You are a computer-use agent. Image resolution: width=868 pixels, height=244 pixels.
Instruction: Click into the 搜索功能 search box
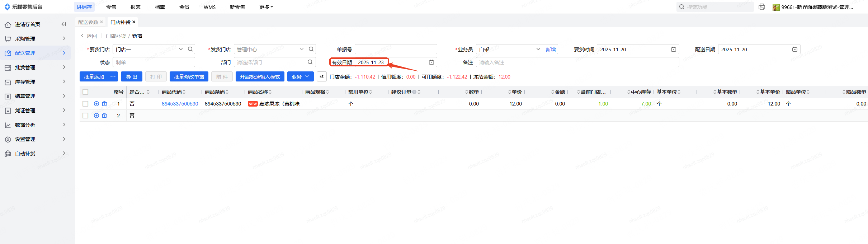click(715, 7)
